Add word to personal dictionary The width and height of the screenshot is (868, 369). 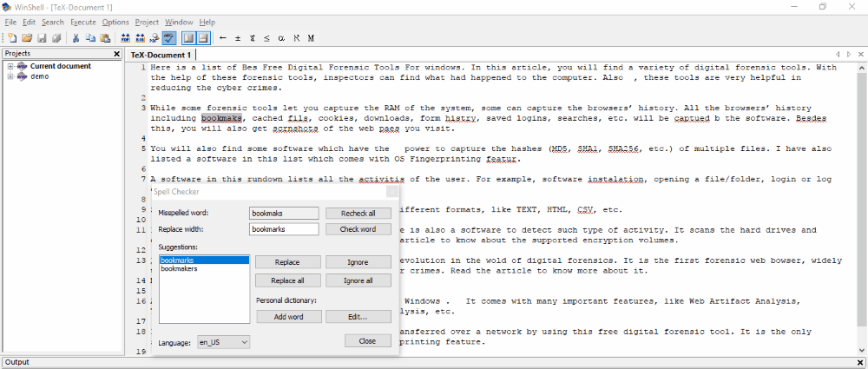coord(288,317)
